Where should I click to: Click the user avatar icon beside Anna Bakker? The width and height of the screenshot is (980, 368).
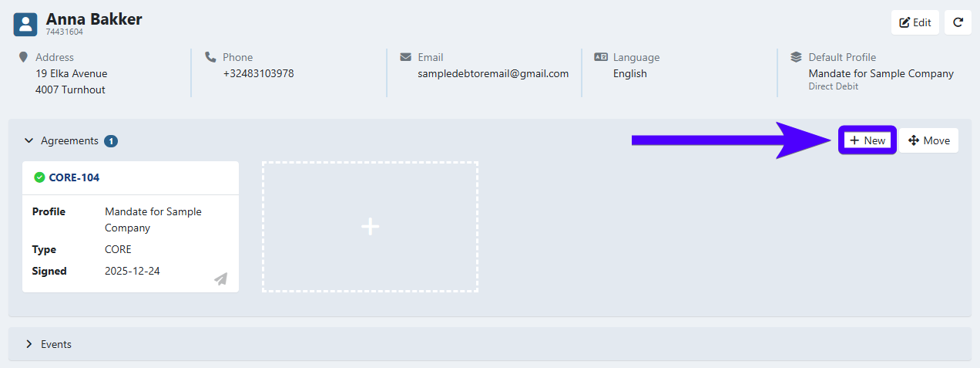pyautogui.click(x=25, y=23)
